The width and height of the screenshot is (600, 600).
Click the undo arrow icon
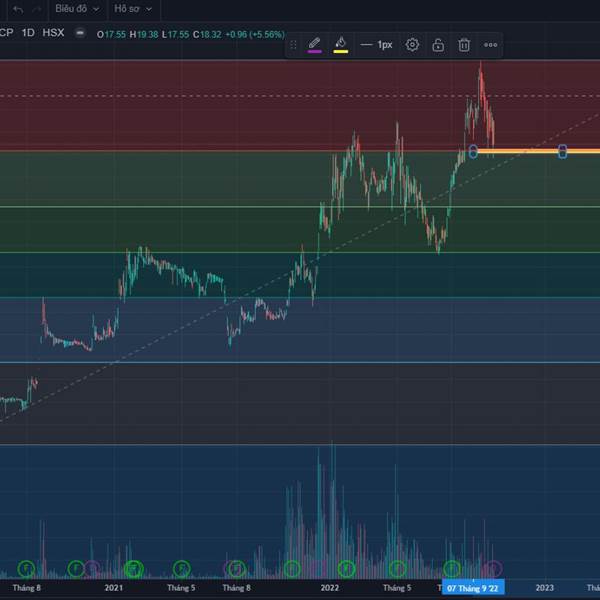18,10
